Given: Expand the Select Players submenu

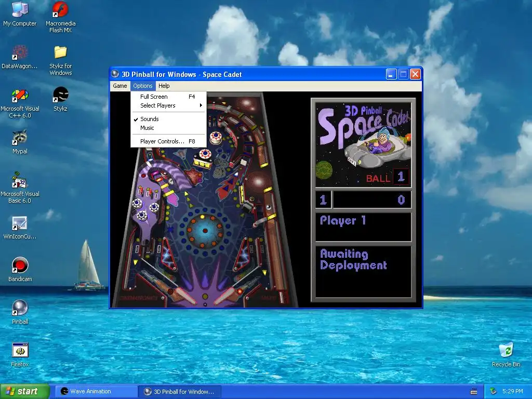Looking at the screenshot, I should point(169,105).
